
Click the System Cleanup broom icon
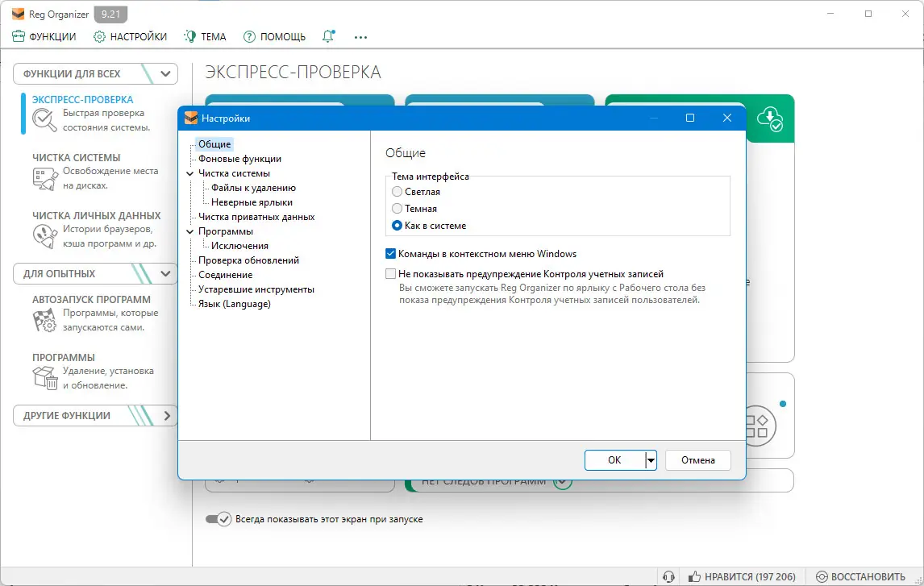(45, 178)
